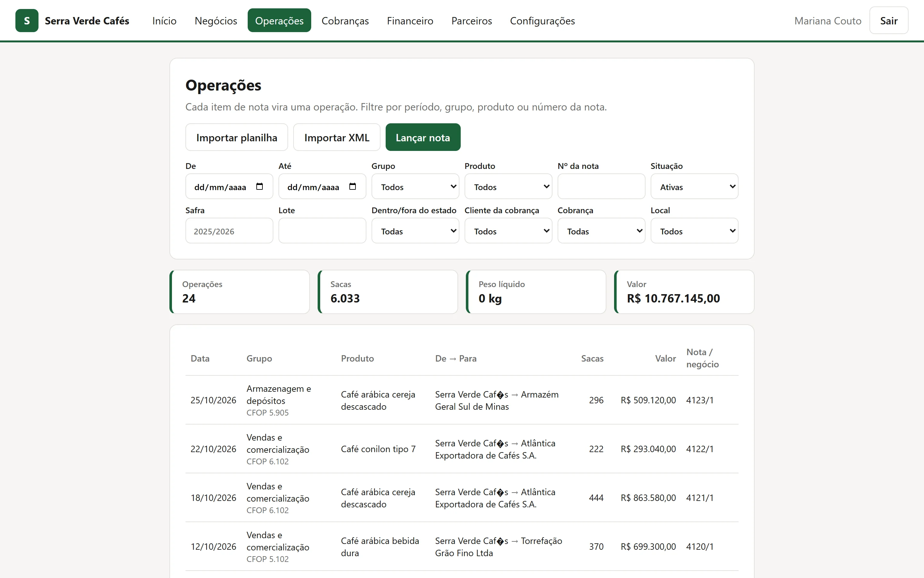924x578 pixels.
Task: Click value R$ 699.300,00 in the table
Action: coord(648,547)
